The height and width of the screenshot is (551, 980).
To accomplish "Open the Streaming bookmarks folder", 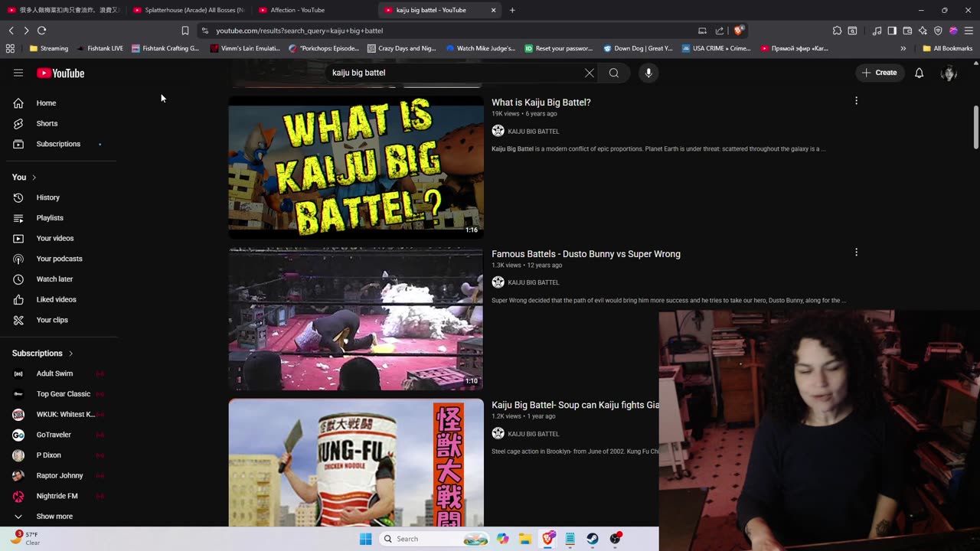I will pyautogui.click(x=49, y=48).
